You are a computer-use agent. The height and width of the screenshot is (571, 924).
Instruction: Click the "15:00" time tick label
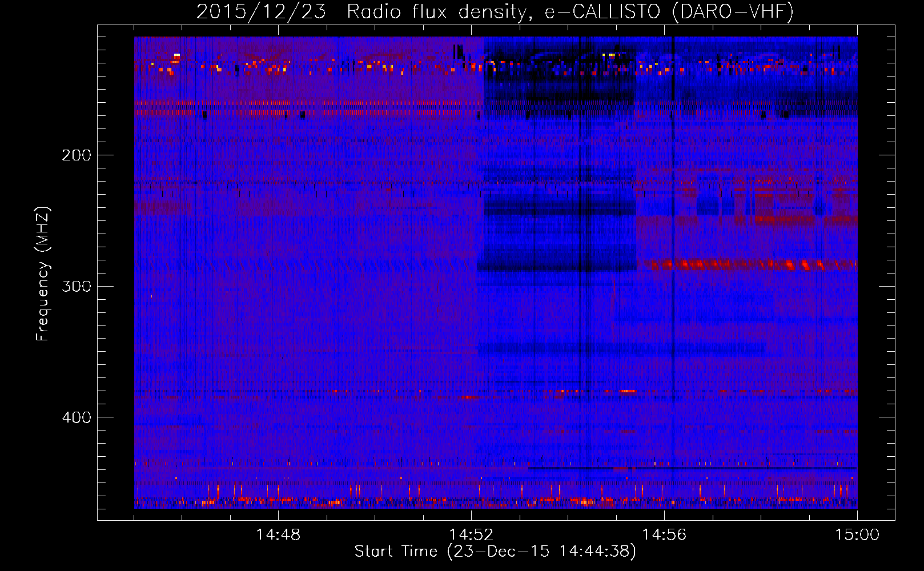857,535
